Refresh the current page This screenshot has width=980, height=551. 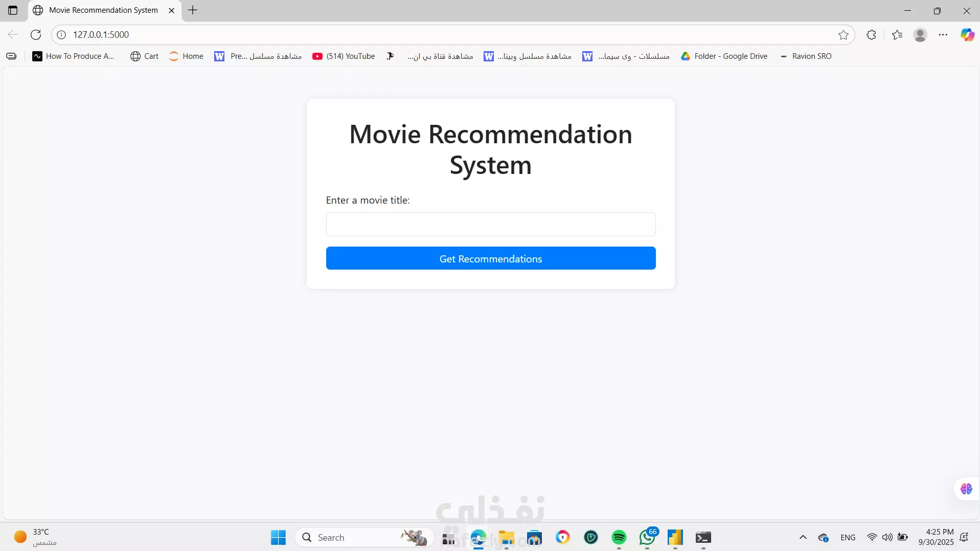(36, 35)
